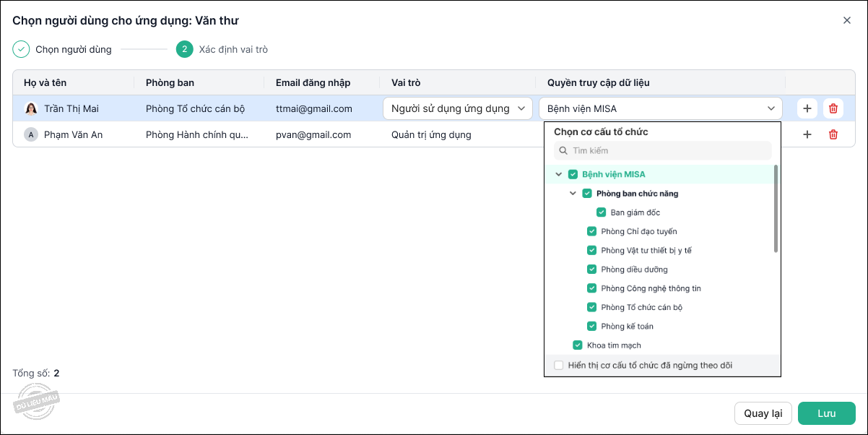The image size is (868, 435).
Task: Uncheck the Khoa tim mạch checkbox
Action: coord(578,345)
